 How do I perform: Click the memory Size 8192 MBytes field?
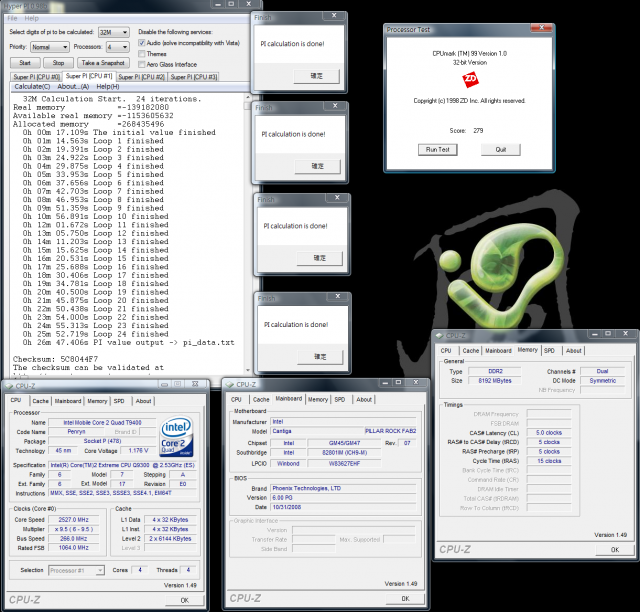[x=495, y=381]
